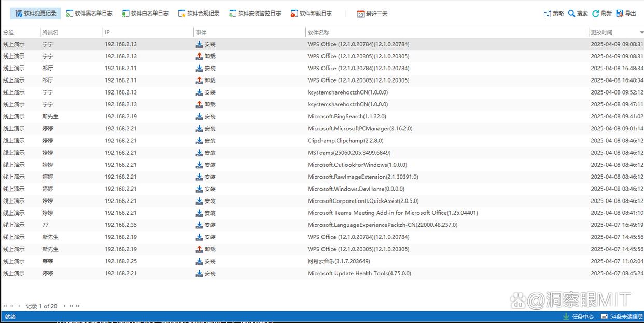
Task: Click install icon in ksystemsharehostzhCN 09:52:12 row
Action: click(x=199, y=92)
